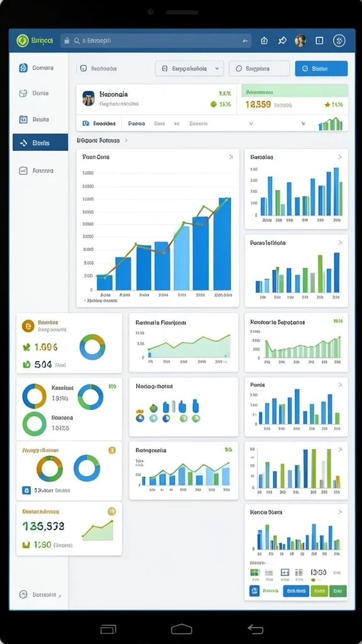Tap the Android home navigation button
The height and width of the screenshot is (644, 362).
click(x=182, y=629)
